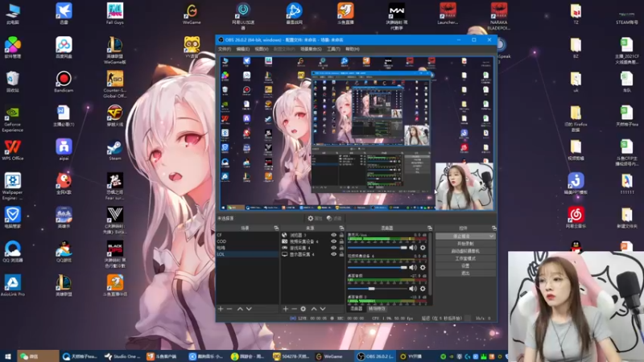Mute the 桌面音频 mixer channel
This screenshot has width=644, height=362.
click(413, 289)
